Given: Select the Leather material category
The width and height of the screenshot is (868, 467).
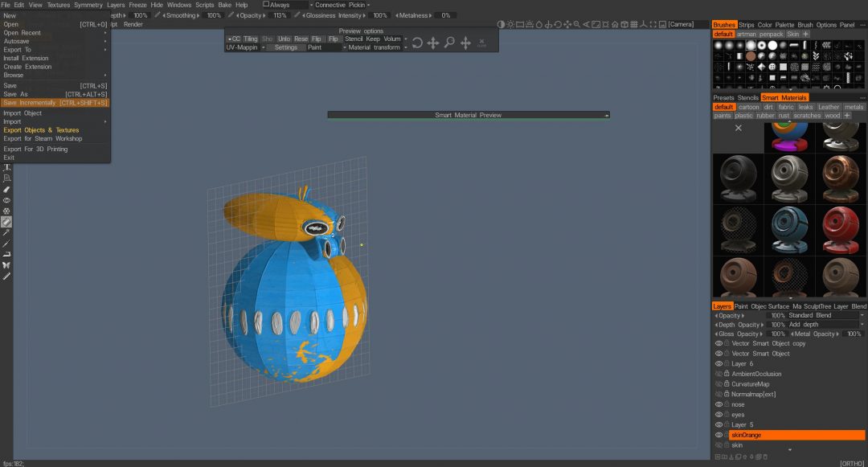Looking at the screenshot, I should point(829,108).
